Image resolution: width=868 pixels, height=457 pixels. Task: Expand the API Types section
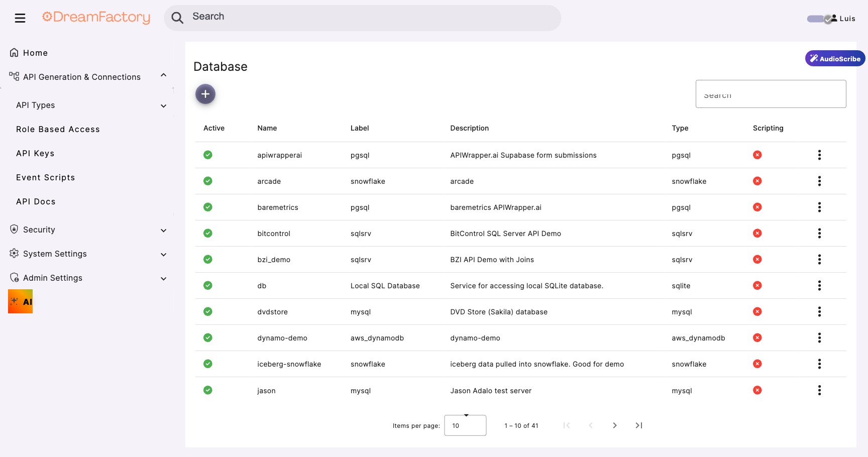point(163,106)
